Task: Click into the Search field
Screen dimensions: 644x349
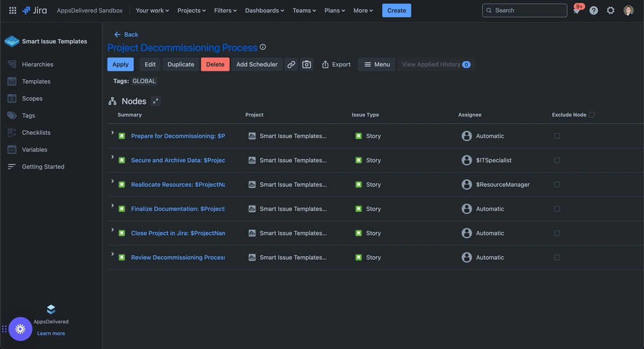Action: pos(529,10)
